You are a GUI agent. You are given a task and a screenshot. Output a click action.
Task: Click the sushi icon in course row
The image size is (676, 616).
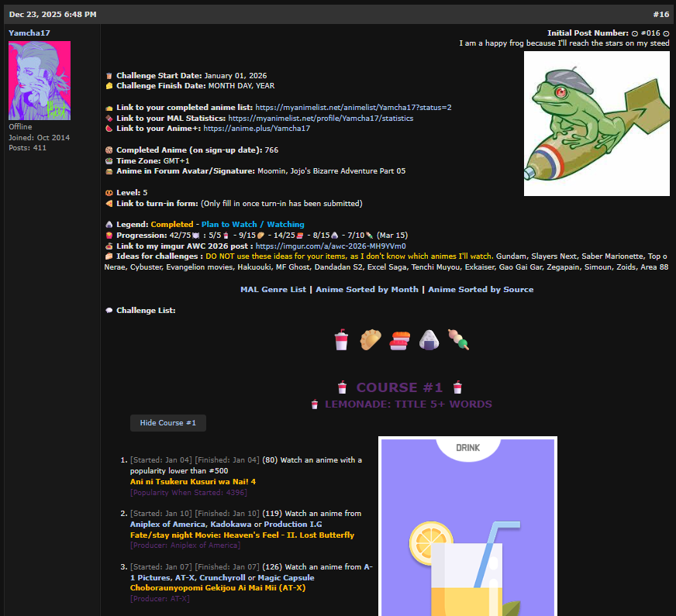[400, 340]
